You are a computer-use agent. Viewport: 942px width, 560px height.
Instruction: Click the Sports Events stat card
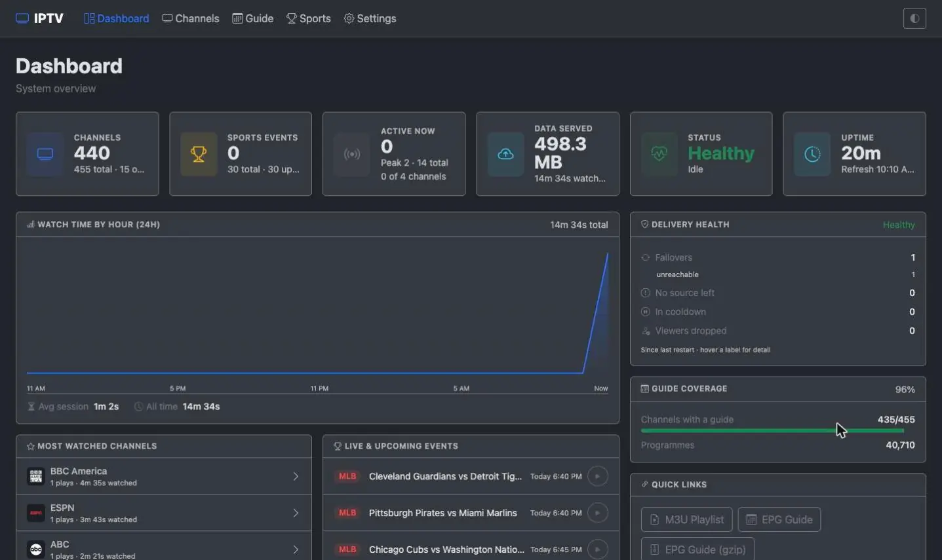click(241, 154)
